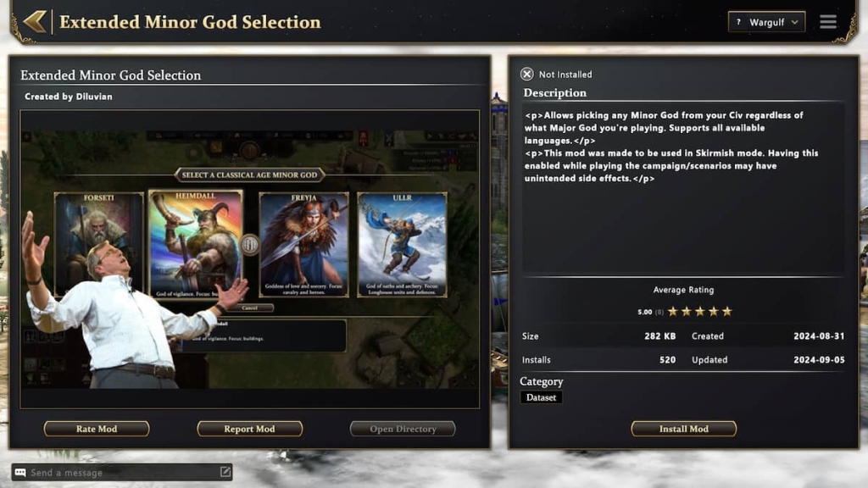
Task: Click the Created by Diluvian author label
Action: tap(69, 97)
